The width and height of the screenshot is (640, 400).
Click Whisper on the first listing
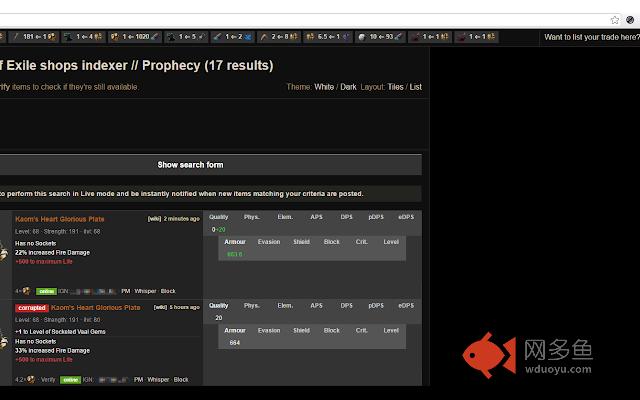[145, 291]
